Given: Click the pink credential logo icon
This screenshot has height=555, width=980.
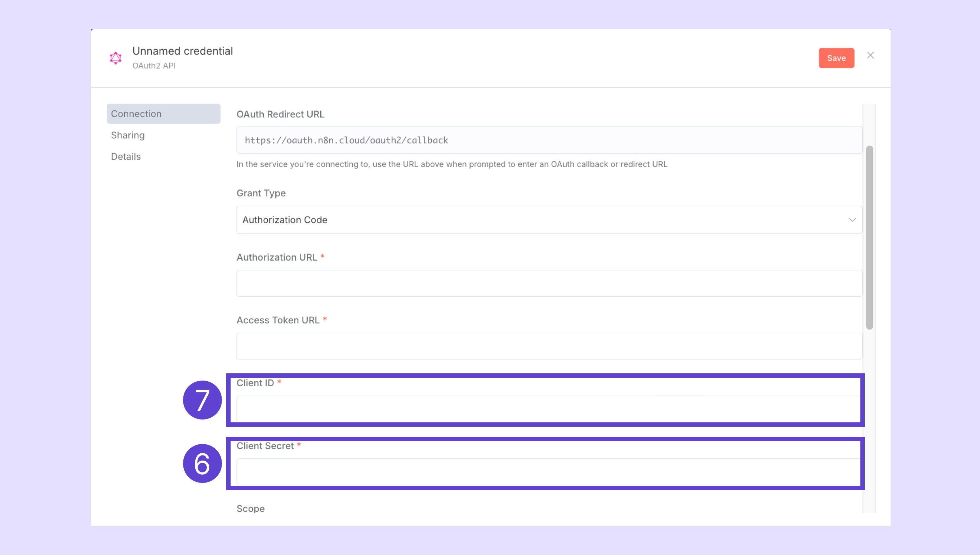Looking at the screenshot, I should 115,58.
